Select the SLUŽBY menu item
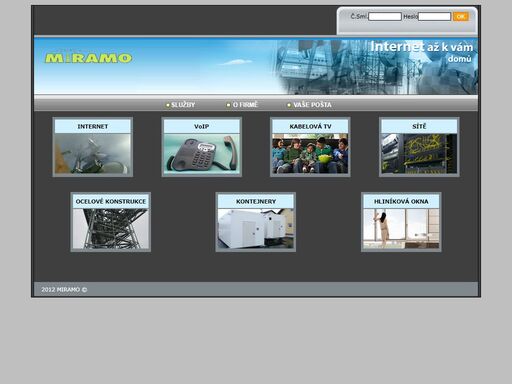 click(183, 105)
